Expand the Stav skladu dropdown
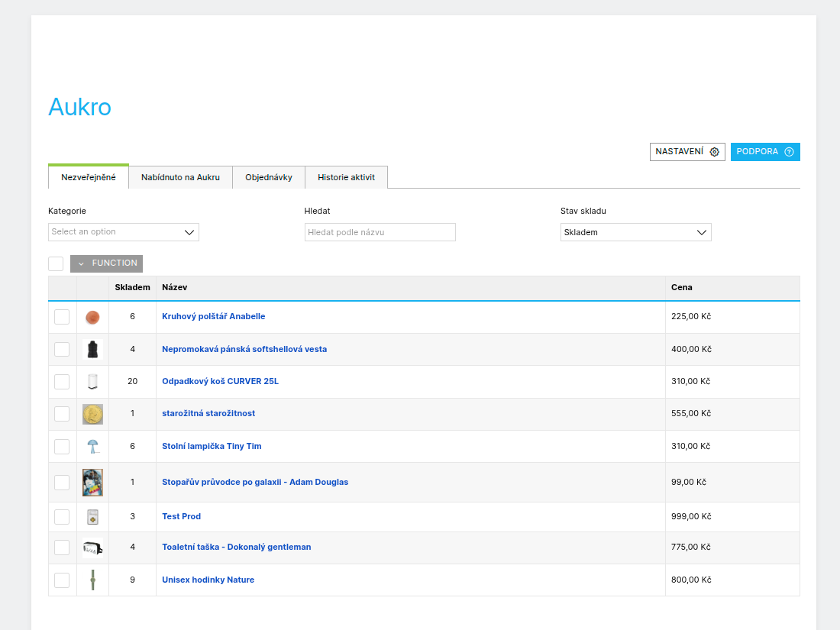 635,232
